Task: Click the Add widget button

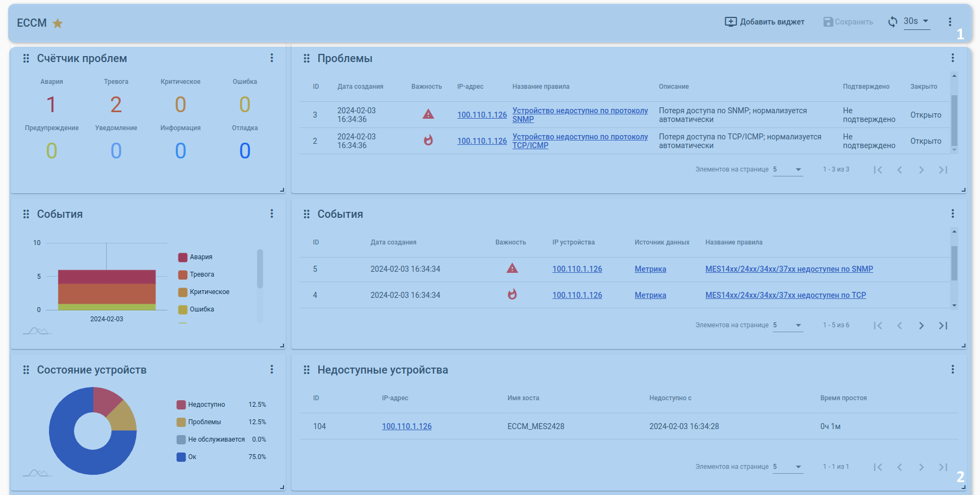Action: point(765,22)
